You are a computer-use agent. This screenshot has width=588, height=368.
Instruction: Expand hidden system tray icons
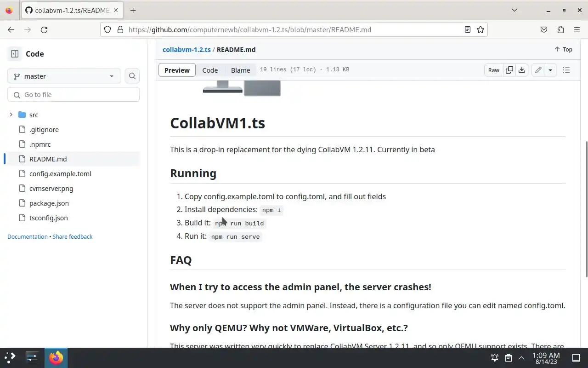521,358
